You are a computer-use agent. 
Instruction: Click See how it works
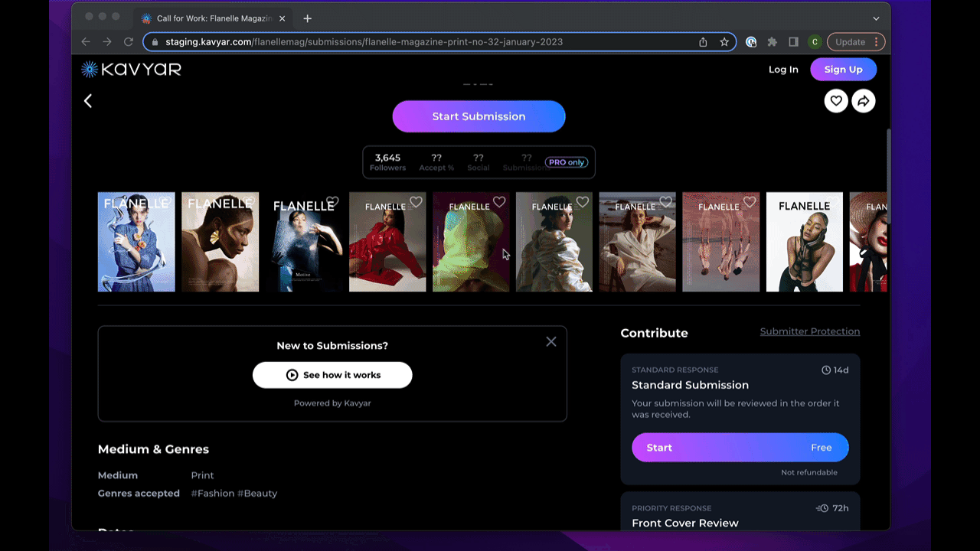[x=332, y=375]
